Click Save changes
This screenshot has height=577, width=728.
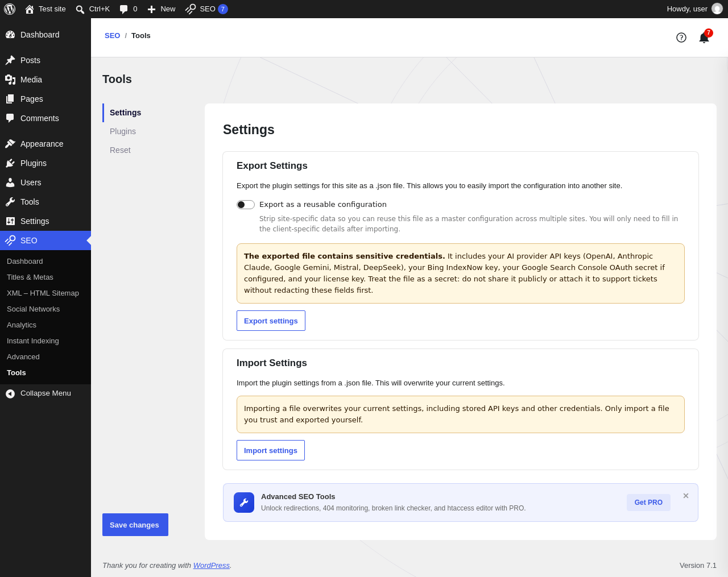tap(135, 525)
